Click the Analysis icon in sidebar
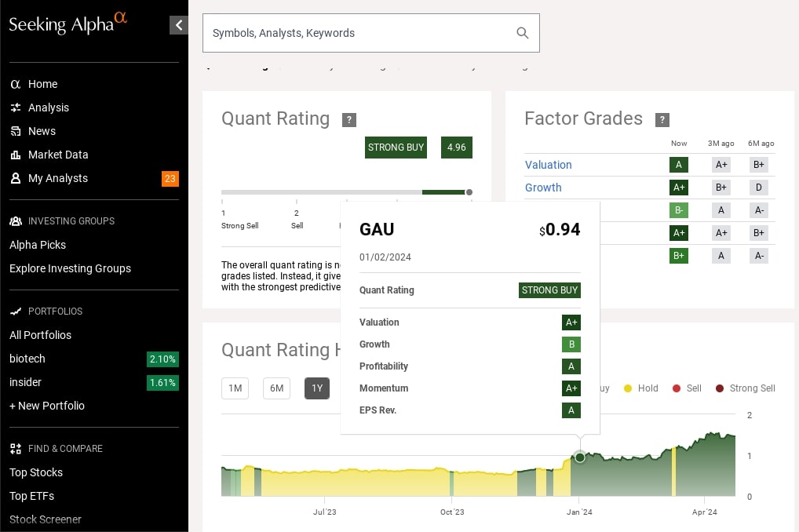The image size is (799, 532). [x=15, y=107]
